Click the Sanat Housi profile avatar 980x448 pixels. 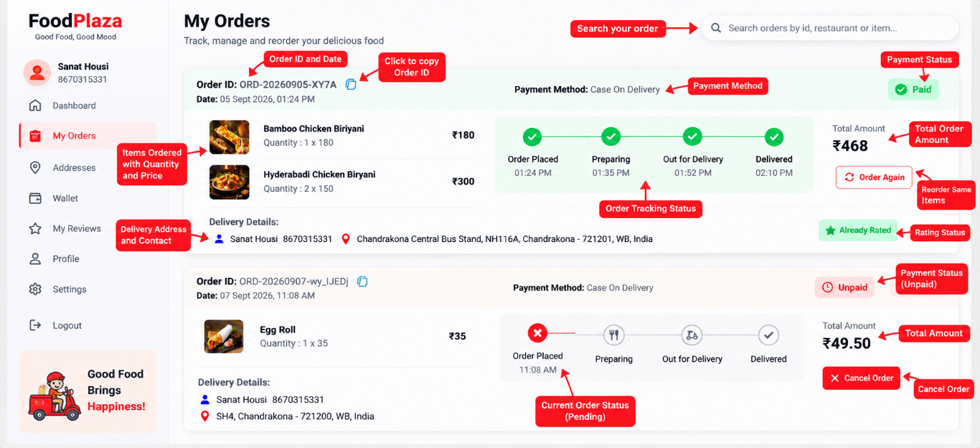tap(37, 73)
